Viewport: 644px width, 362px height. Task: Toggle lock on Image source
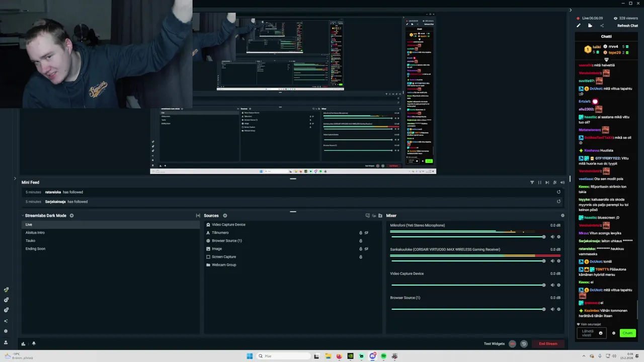[x=360, y=249]
